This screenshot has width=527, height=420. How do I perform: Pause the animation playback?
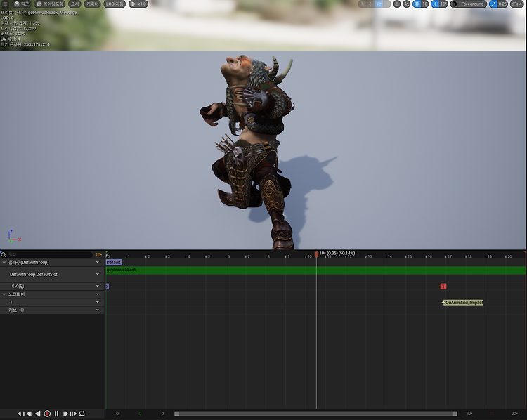click(x=56, y=414)
